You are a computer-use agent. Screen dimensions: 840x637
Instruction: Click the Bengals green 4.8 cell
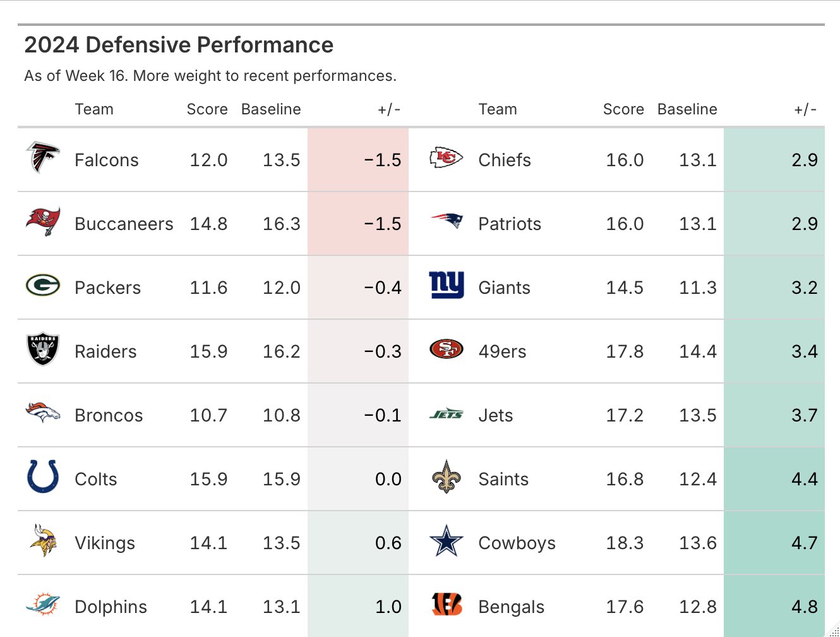[774, 606]
